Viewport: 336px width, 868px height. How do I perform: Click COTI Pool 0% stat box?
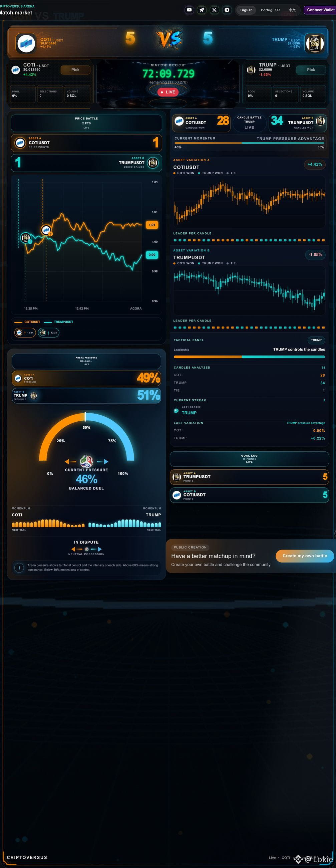coord(23,94)
